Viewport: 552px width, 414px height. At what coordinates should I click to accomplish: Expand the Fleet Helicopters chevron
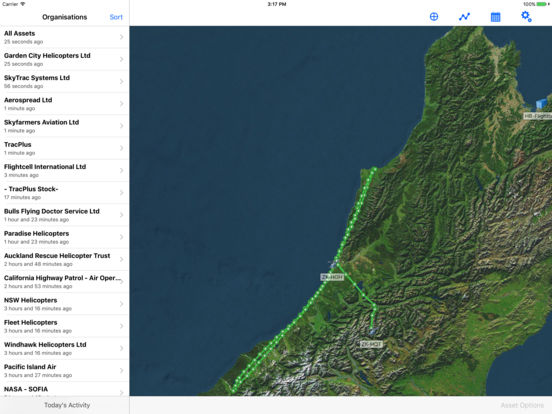(121, 326)
